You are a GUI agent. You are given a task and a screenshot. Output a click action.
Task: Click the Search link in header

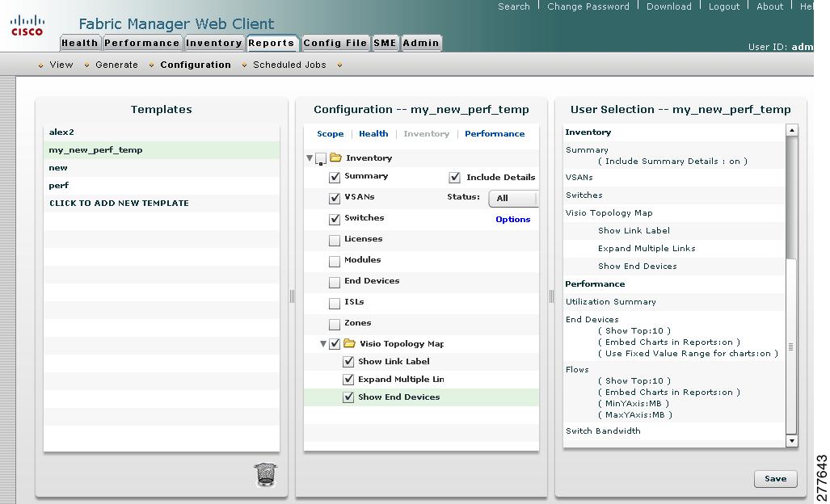513,6
